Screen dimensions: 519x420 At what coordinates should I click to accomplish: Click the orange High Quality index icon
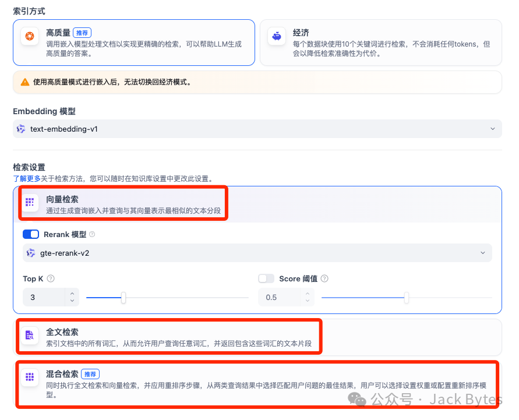click(x=29, y=36)
